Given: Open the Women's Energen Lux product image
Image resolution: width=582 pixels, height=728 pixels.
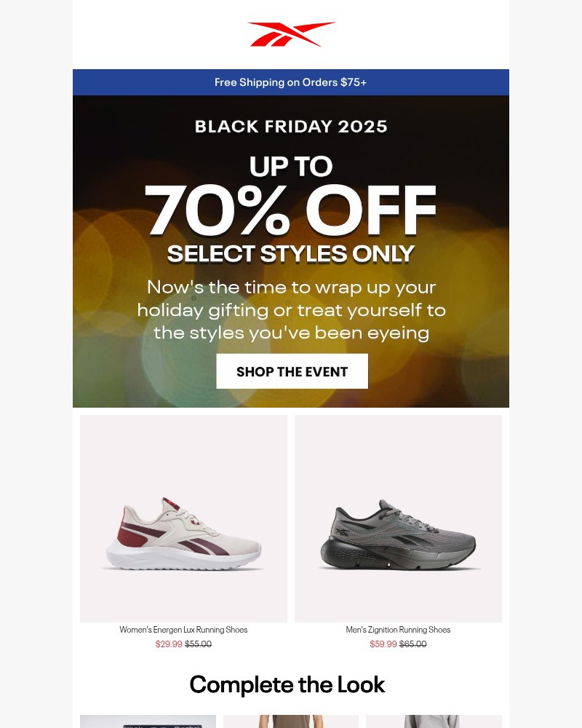Looking at the screenshot, I should coord(183,518).
